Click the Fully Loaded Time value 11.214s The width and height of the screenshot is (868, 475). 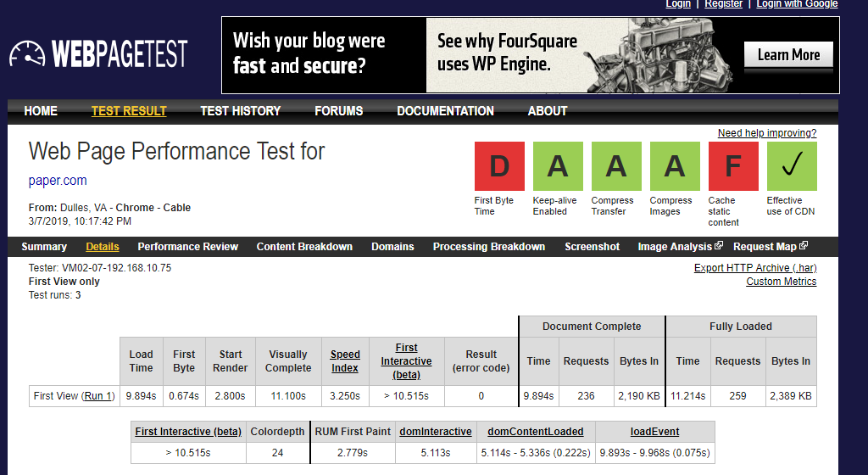[687, 396]
